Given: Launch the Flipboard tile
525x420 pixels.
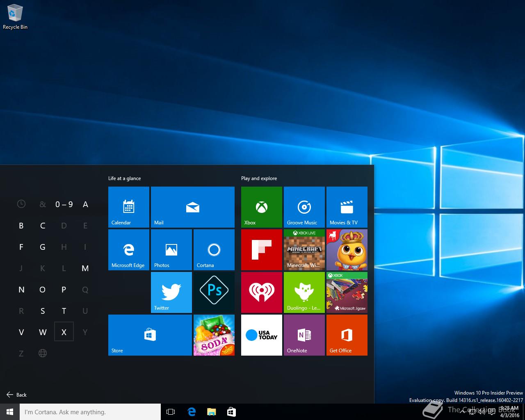Looking at the screenshot, I should coord(262,250).
